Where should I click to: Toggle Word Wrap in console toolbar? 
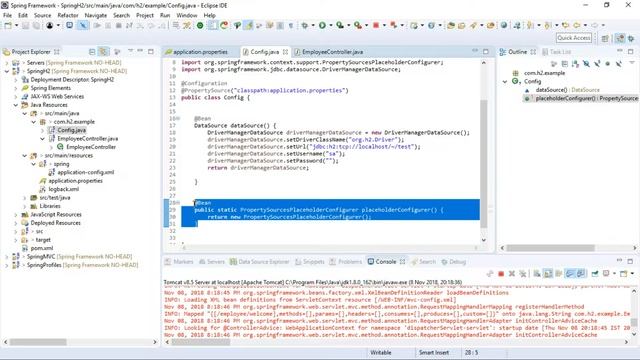click(558, 273)
